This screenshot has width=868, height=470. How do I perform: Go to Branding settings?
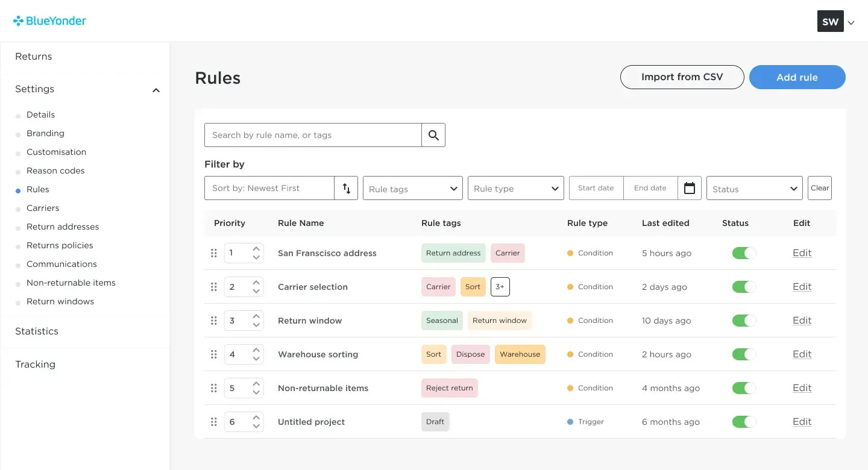[x=45, y=133]
